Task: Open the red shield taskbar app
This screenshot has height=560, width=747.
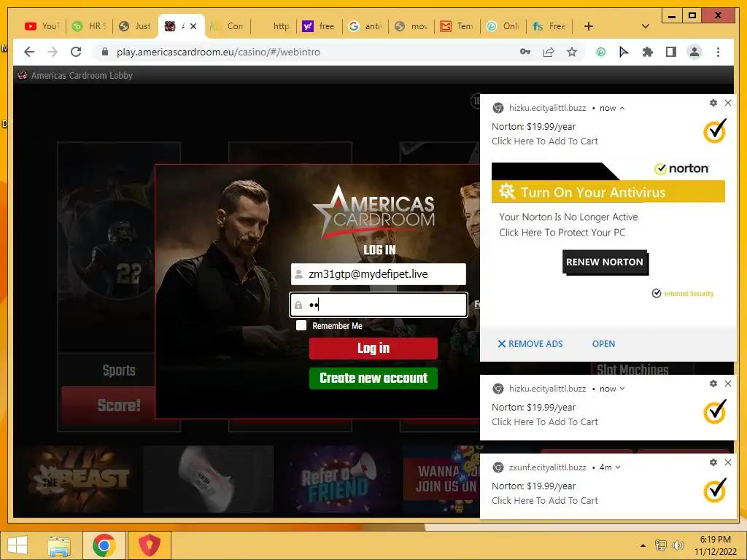Action: point(149,545)
